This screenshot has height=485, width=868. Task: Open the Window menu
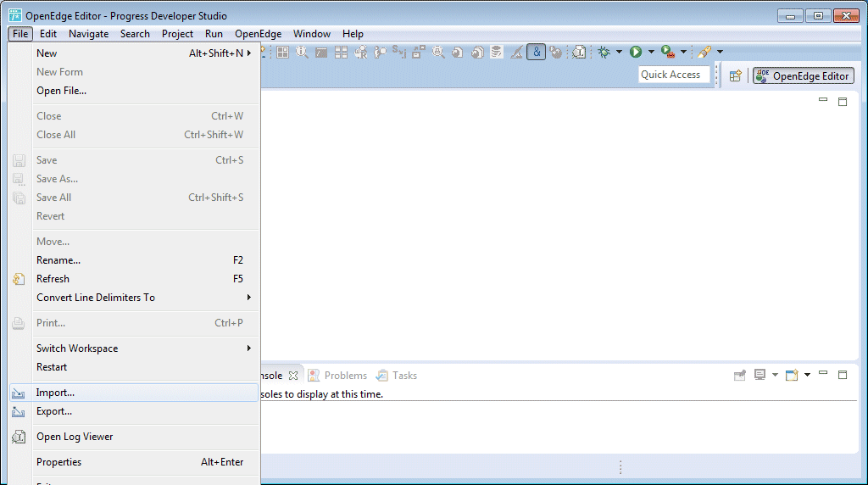click(312, 34)
